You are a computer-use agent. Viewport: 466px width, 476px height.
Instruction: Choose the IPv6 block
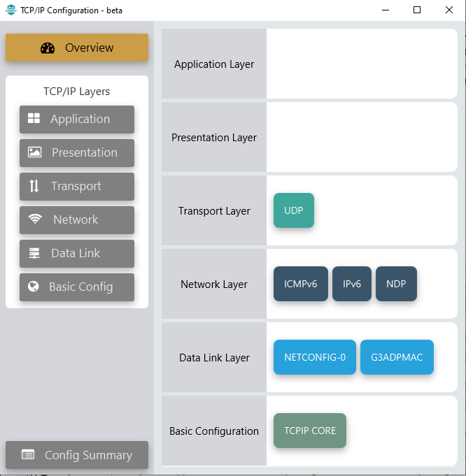[x=352, y=284]
